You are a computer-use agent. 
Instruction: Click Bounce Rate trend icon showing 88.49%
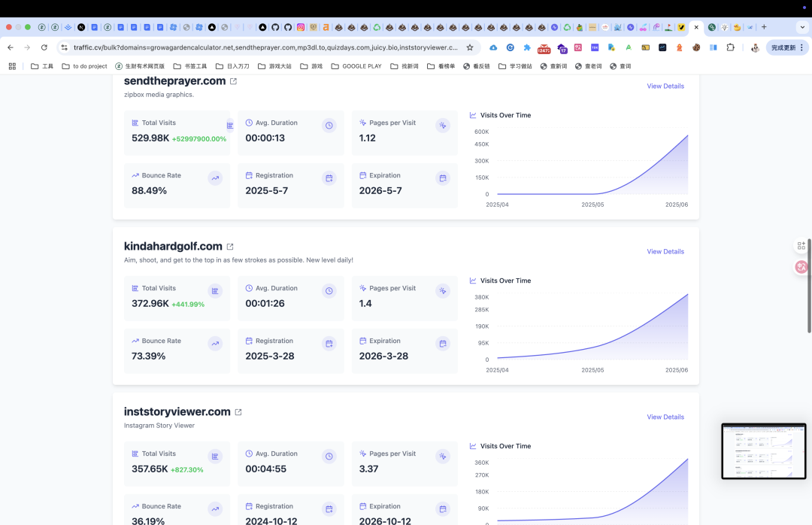pyautogui.click(x=215, y=178)
